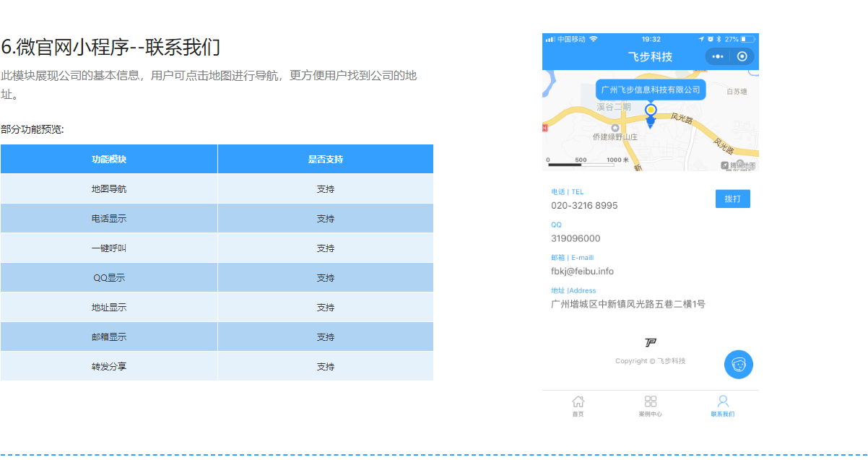
Task: Open the floating customer service avatar button
Action: coord(738,365)
